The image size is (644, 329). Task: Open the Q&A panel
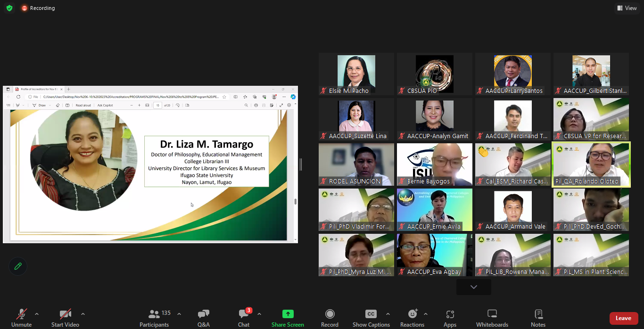click(x=204, y=318)
